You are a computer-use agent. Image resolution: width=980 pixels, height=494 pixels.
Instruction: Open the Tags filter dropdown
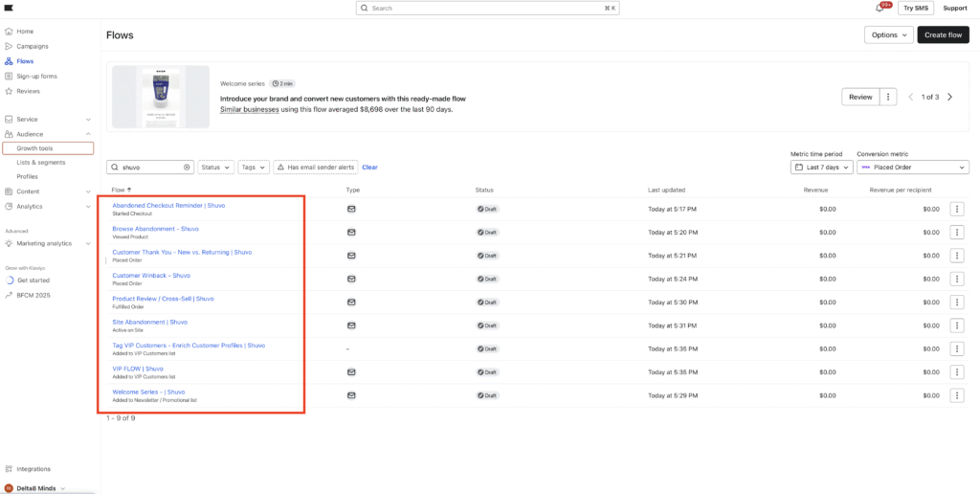pos(254,167)
